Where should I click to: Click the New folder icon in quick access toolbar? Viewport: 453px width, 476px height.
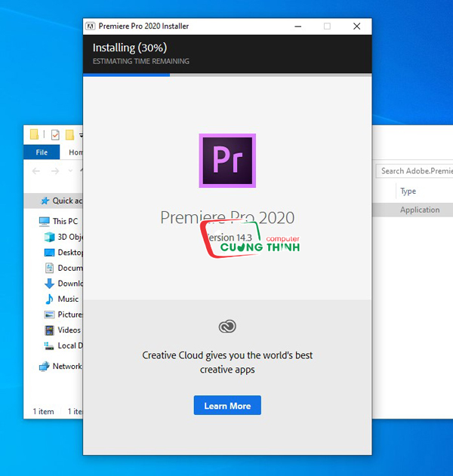coord(70,134)
